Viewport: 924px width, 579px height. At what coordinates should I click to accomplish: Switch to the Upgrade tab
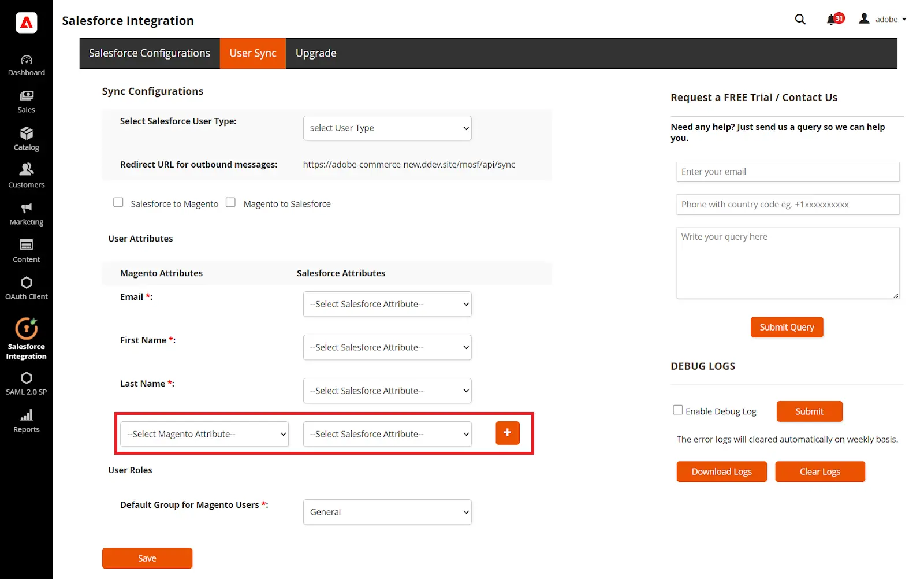316,53
